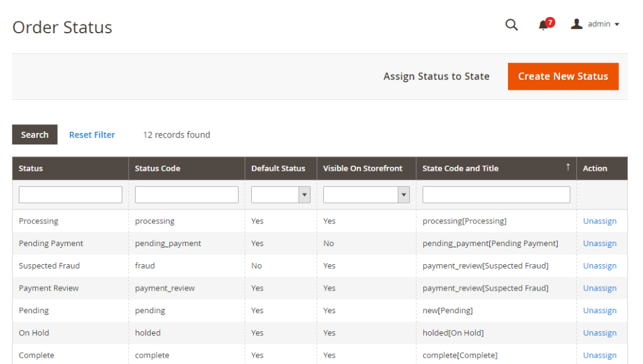Unassign the Complete status

[x=600, y=355]
